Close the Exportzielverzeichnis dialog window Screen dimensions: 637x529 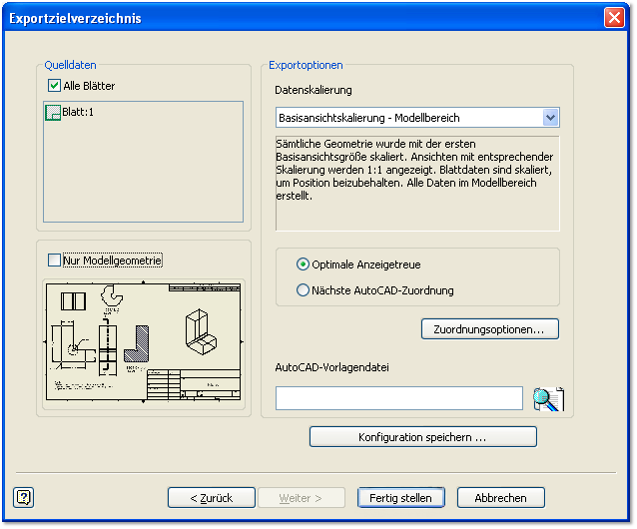[x=614, y=18]
